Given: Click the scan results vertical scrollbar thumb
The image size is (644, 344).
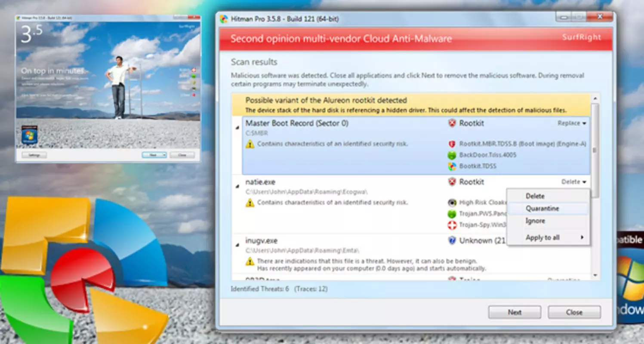Looking at the screenshot, I should point(595,150).
